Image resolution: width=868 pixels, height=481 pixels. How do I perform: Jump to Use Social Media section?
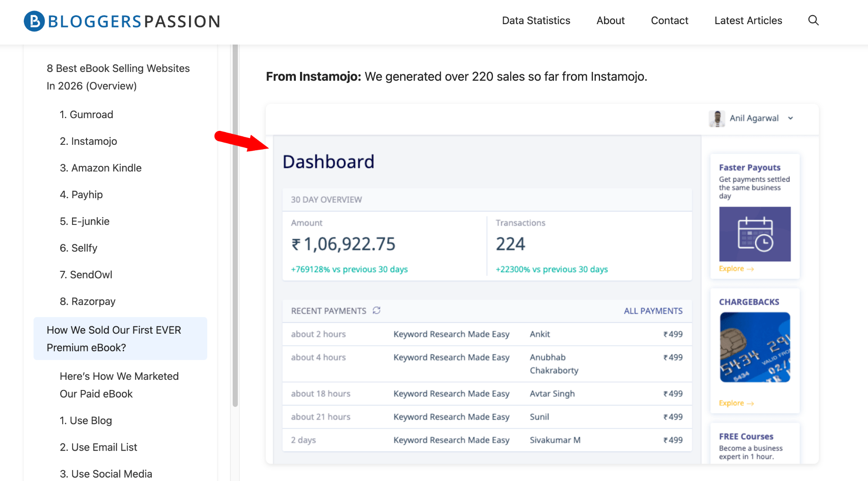106,474
